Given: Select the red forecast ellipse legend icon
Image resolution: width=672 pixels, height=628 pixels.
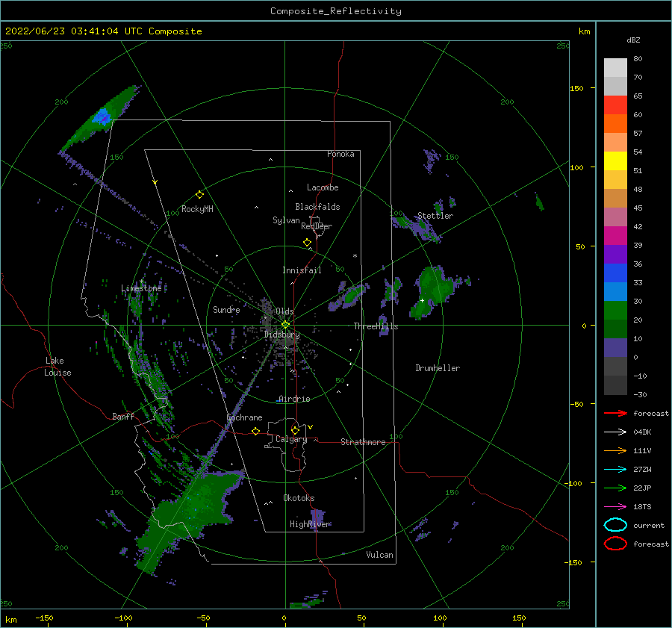Looking at the screenshot, I should point(615,544).
